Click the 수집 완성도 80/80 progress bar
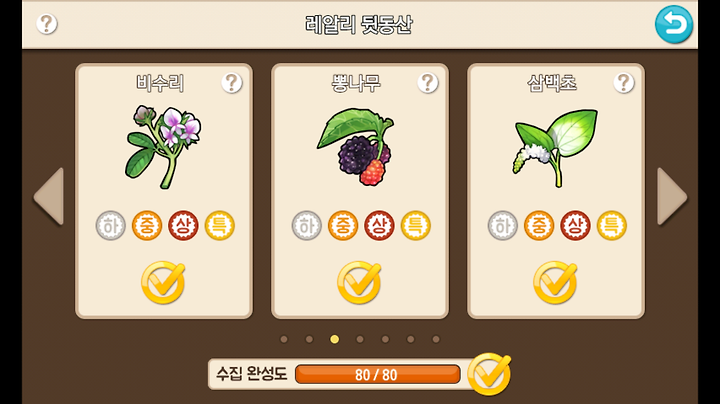This screenshot has width=720, height=404. (x=377, y=375)
